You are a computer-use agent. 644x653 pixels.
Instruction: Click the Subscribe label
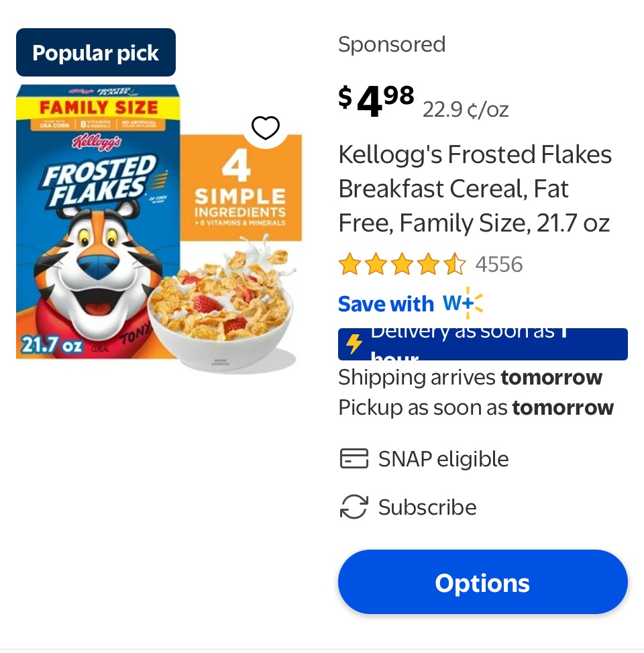tap(427, 507)
